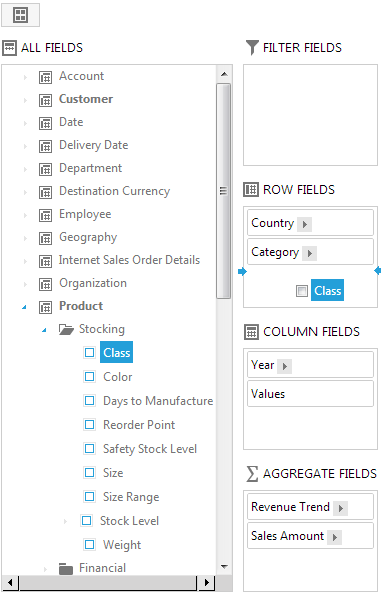The image size is (381, 595).
Task: Select Internet Sales Order Details item
Action: pos(129,260)
